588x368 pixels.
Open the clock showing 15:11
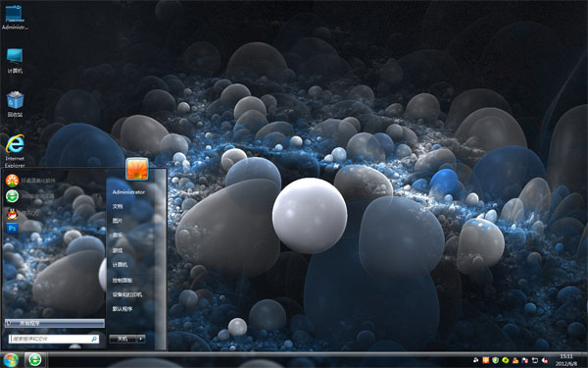click(566, 360)
